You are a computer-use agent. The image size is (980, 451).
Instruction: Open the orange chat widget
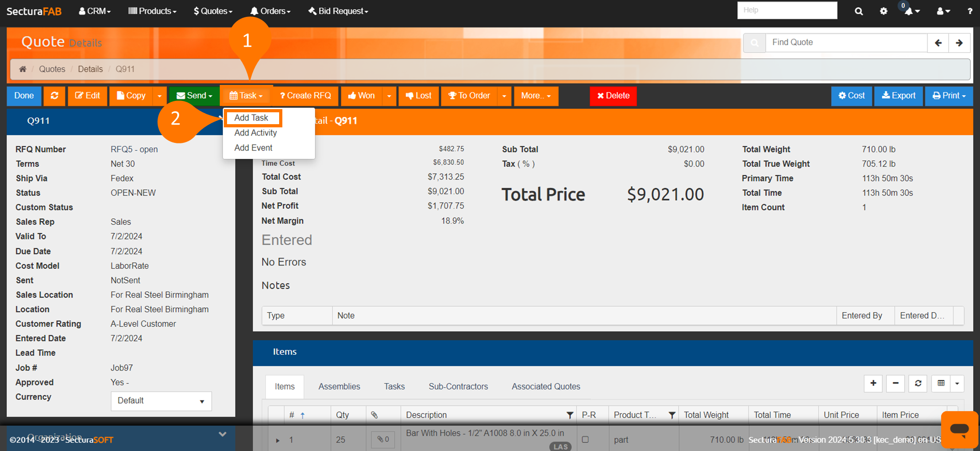click(959, 429)
